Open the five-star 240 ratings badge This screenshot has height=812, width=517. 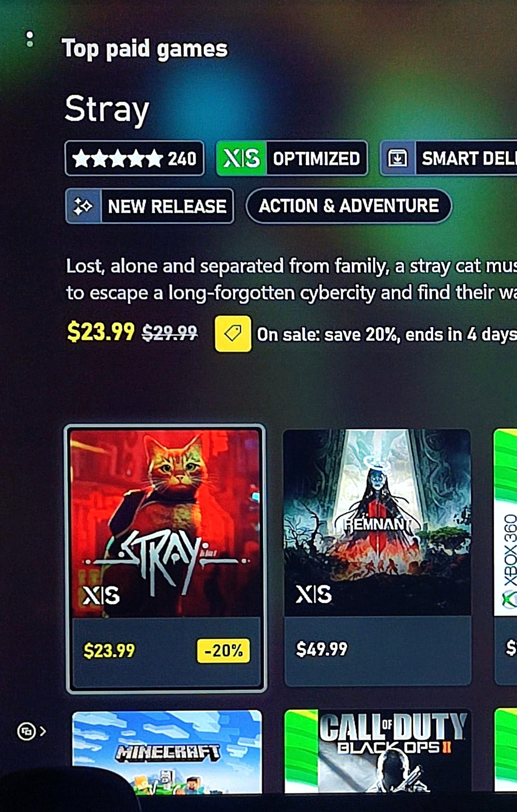[x=134, y=159]
